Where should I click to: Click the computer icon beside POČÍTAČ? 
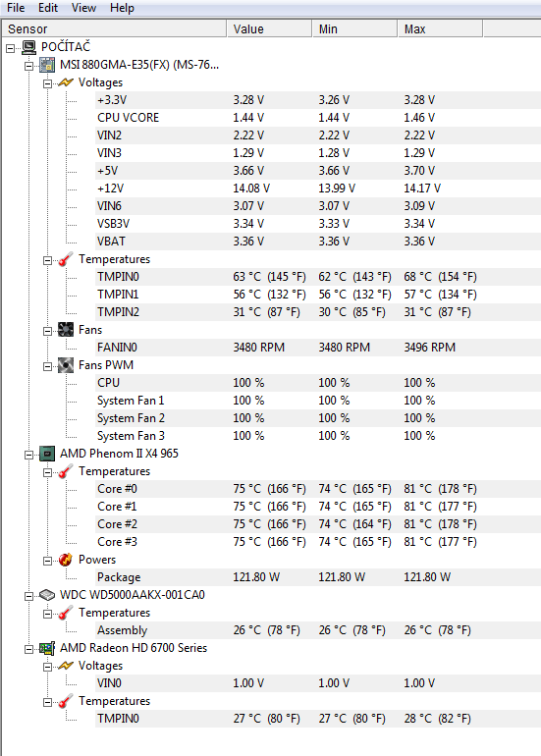coord(28,47)
